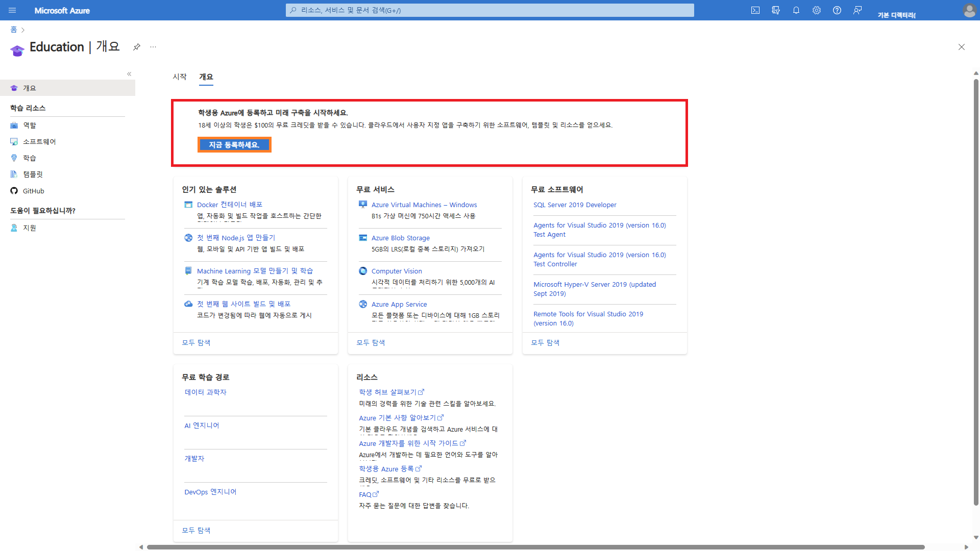This screenshot has width=980, height=551.
Task: Open Azure App Service link
Action: [399, 304]
